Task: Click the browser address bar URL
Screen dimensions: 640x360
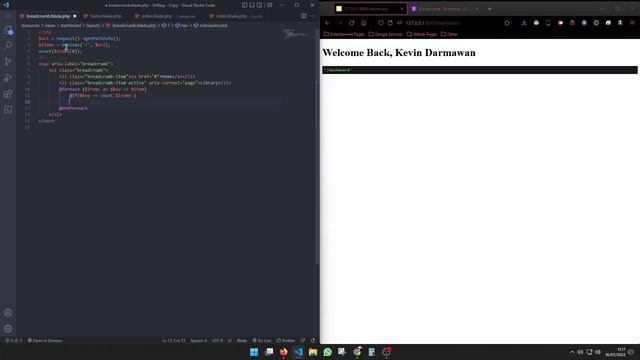Action: (x=433, y=23)
